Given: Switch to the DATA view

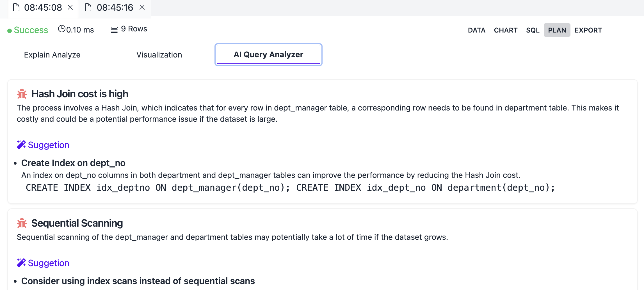Looking at the screenshot, I should tap(476, 30).
